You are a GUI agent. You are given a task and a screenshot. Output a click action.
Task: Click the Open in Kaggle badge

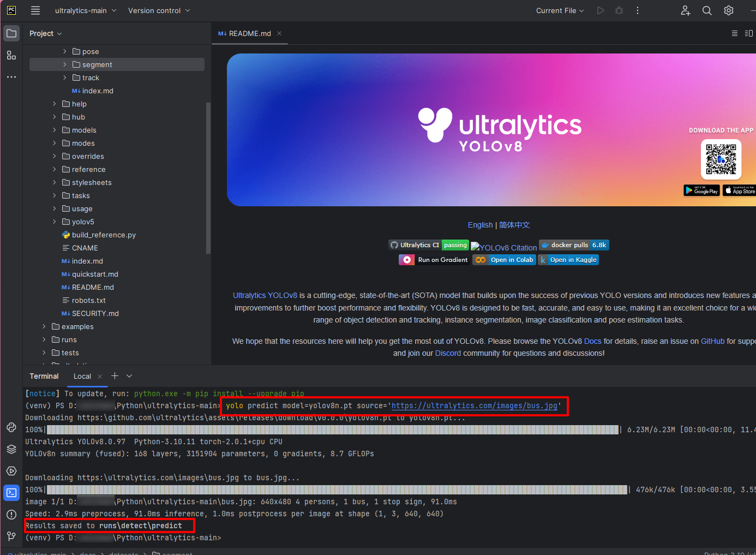pyautogui.click(x=568, y=260)
